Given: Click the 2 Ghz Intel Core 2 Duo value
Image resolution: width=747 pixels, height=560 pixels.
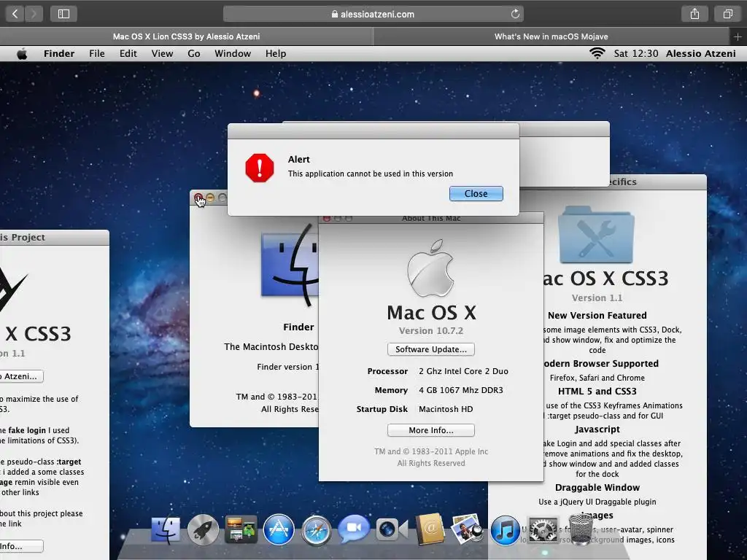Looking at the screenshot, I should coord(463,371).
